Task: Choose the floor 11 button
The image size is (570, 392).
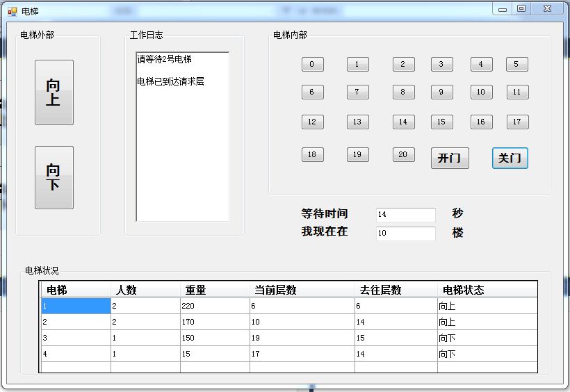Action: point(518,92)
